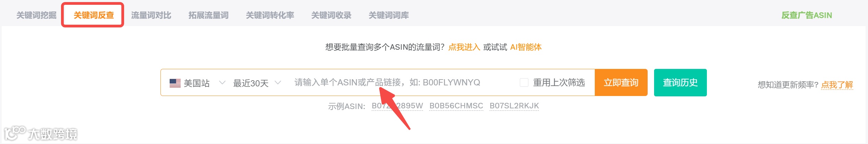Click the chevron beside 最近30天
The image size is (868, 144).
(x=278, y=83)
